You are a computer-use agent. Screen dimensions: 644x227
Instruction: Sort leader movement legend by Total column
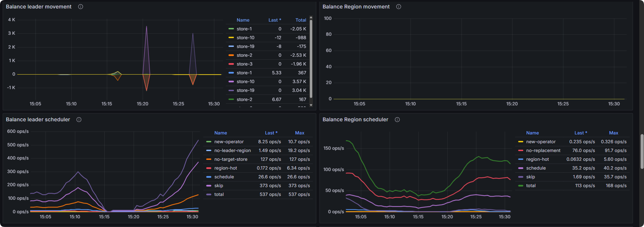(300, 20)
